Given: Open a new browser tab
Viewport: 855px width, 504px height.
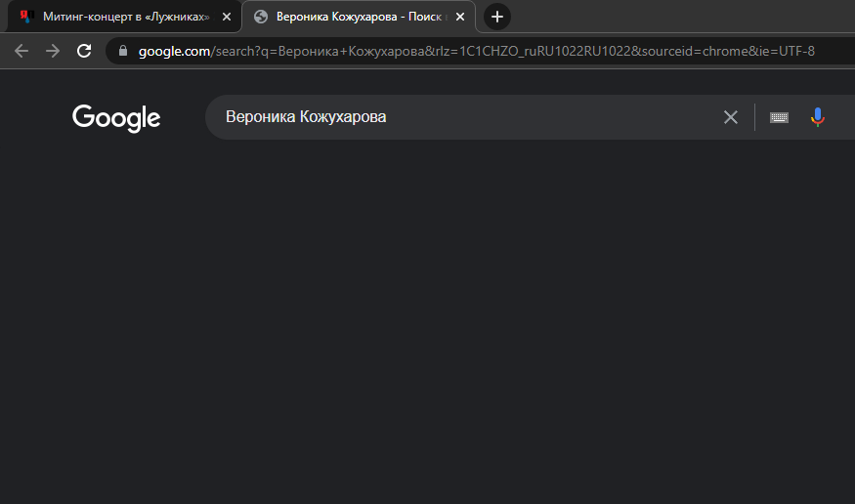Looking at the screenshot, I should point(496,17).
